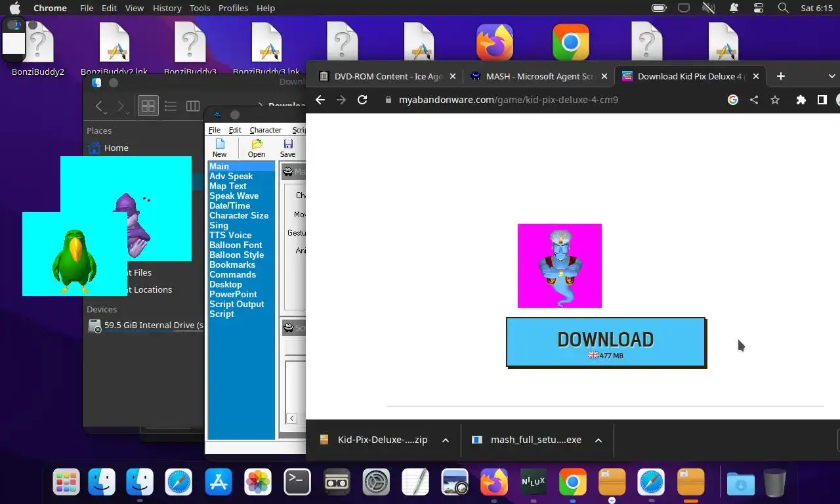
Task: Click the green Peedy parrot character
Action: (x=75, y=261)
